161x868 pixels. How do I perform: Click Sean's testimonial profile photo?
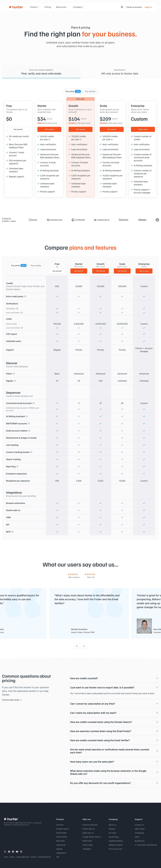tap(144, 626)
